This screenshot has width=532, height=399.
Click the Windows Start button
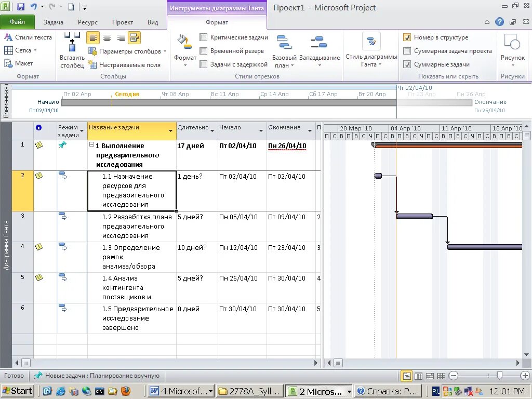(x=18, y=391)
